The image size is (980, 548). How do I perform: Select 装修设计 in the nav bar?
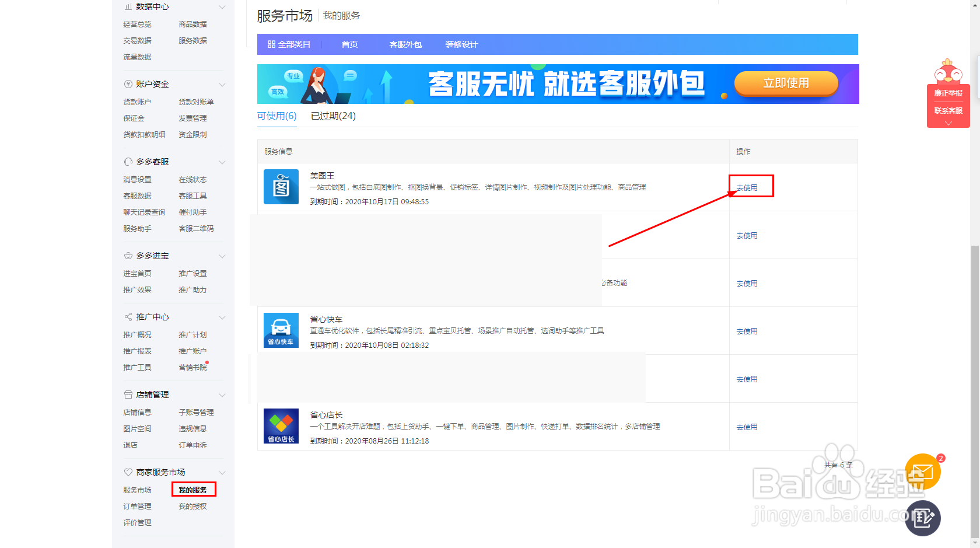coord(461,44)
